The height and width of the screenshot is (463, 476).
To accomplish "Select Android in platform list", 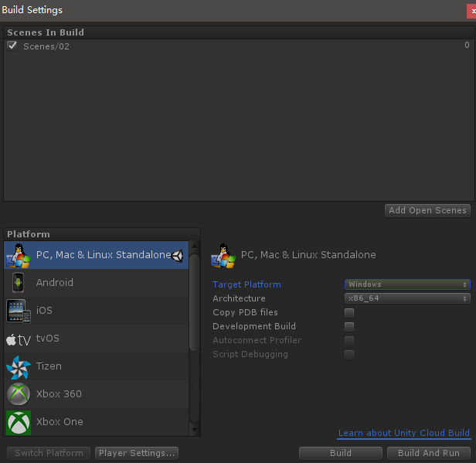I will 97,283.
